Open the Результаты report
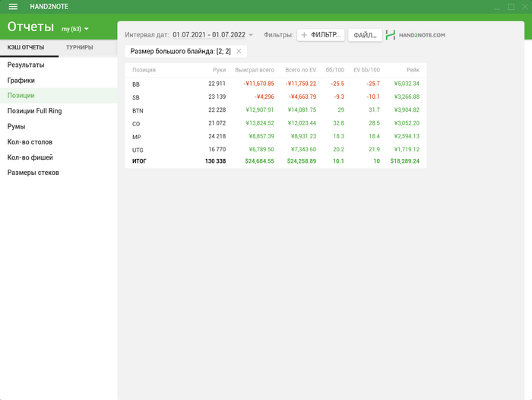The image size is (532, 400). click(59, 65)
